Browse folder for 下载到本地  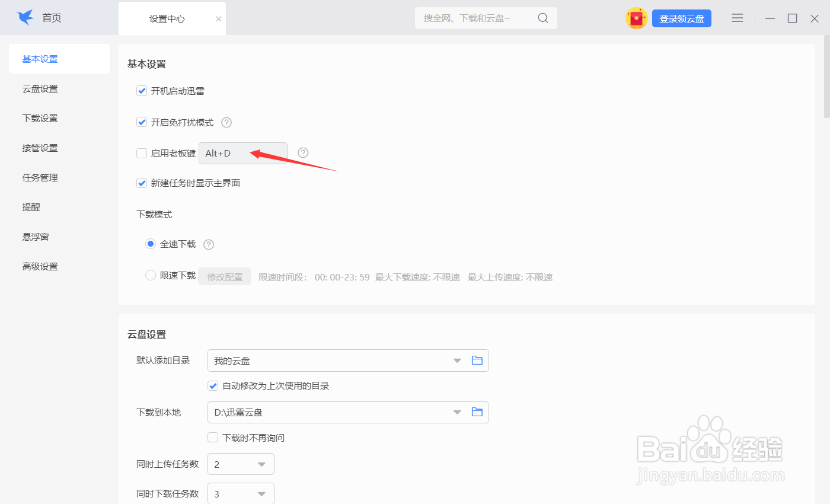[477, 412]
